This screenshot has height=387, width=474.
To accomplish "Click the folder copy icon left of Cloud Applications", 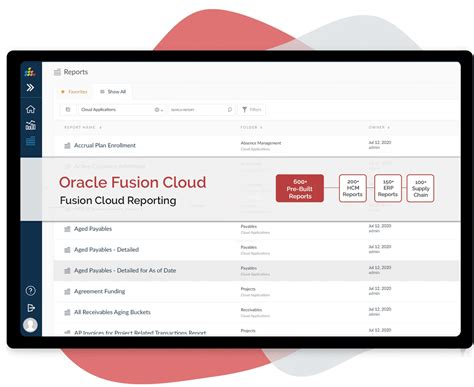I will pos(68,110).
